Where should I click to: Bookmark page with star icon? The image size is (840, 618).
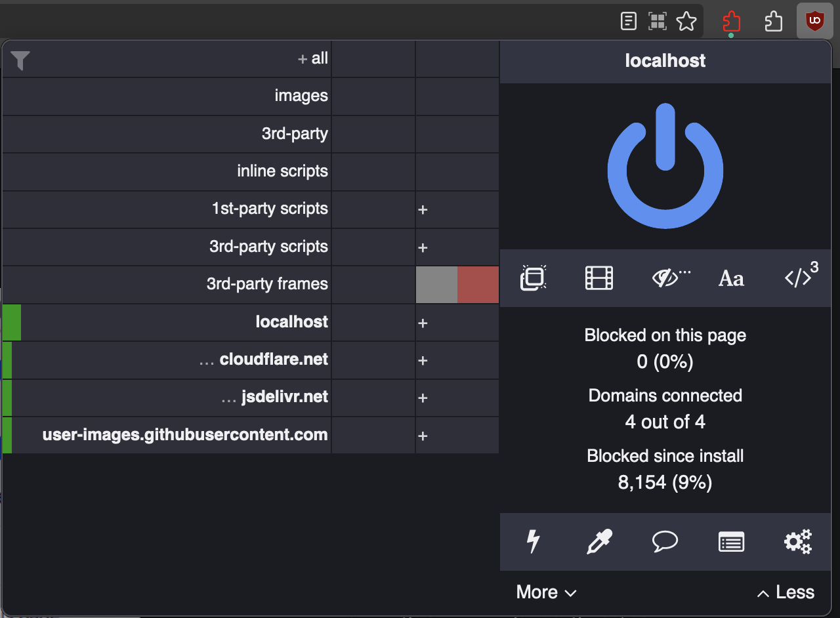click(686, 22)
